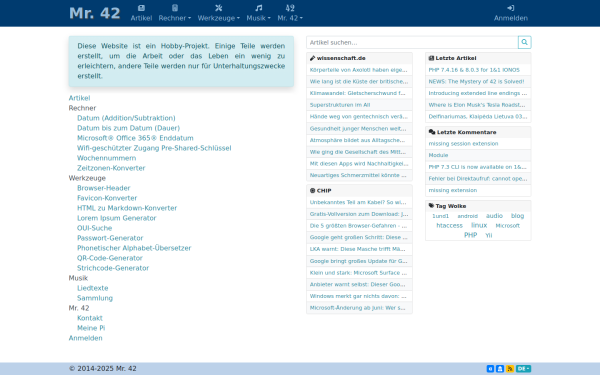Click the search magnifier button

pyautogui.click(x=524, y=42)
